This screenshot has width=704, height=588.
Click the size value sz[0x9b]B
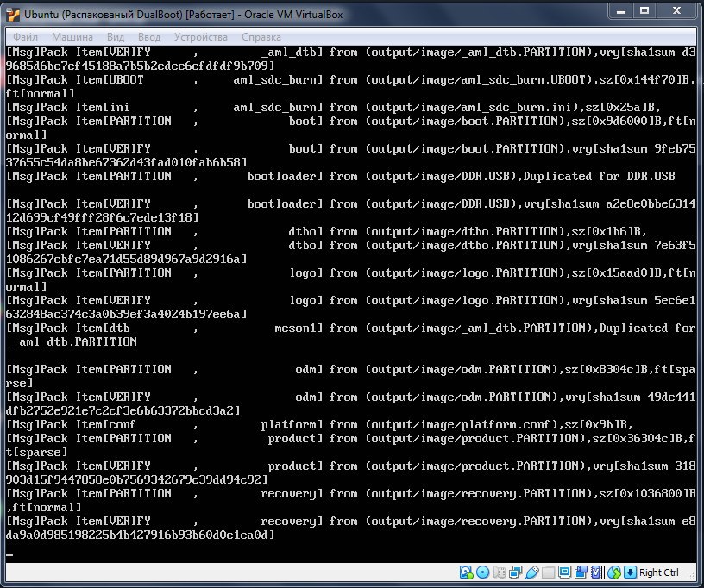coord(596,425)
